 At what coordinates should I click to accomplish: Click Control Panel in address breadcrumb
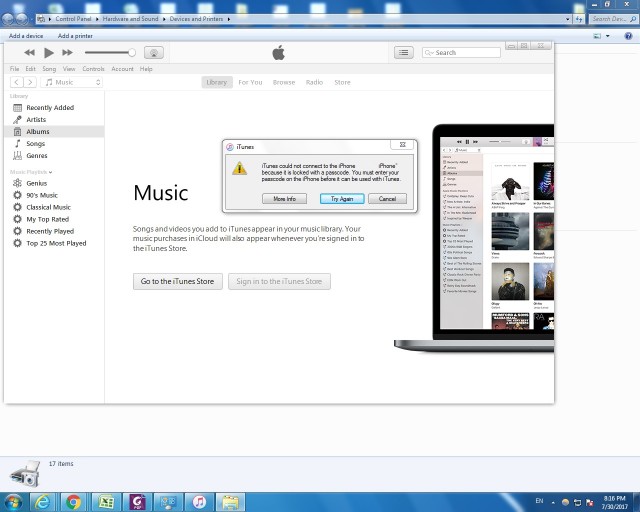(x=73, y=19)
